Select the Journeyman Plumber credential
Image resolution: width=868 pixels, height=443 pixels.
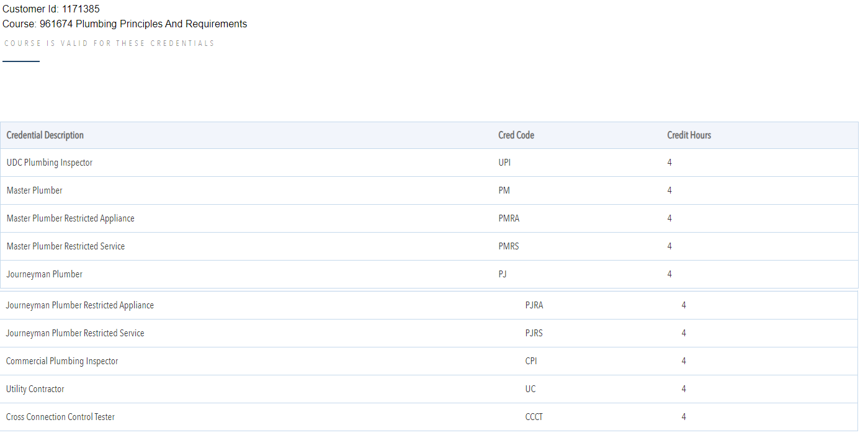coord(45,274)
